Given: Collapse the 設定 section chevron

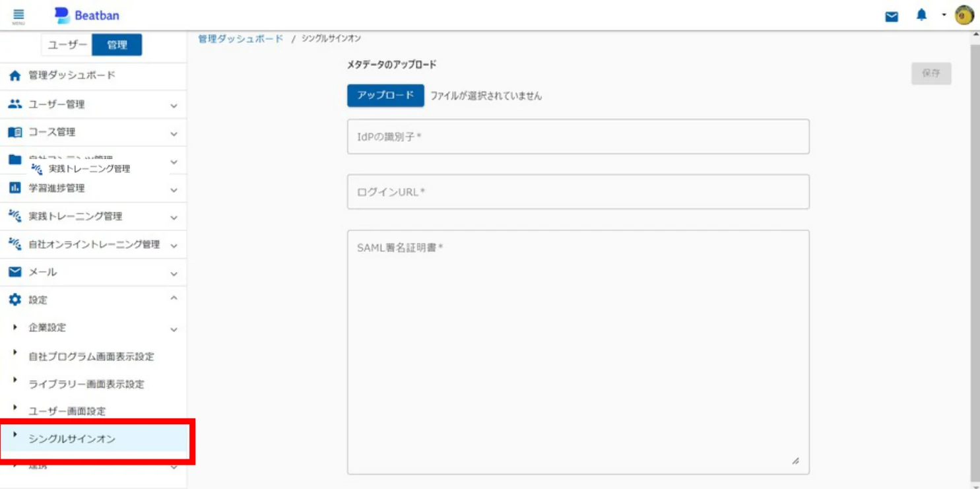Looking at the screenshot, I should pyautogui.click(x=174, y=298).
